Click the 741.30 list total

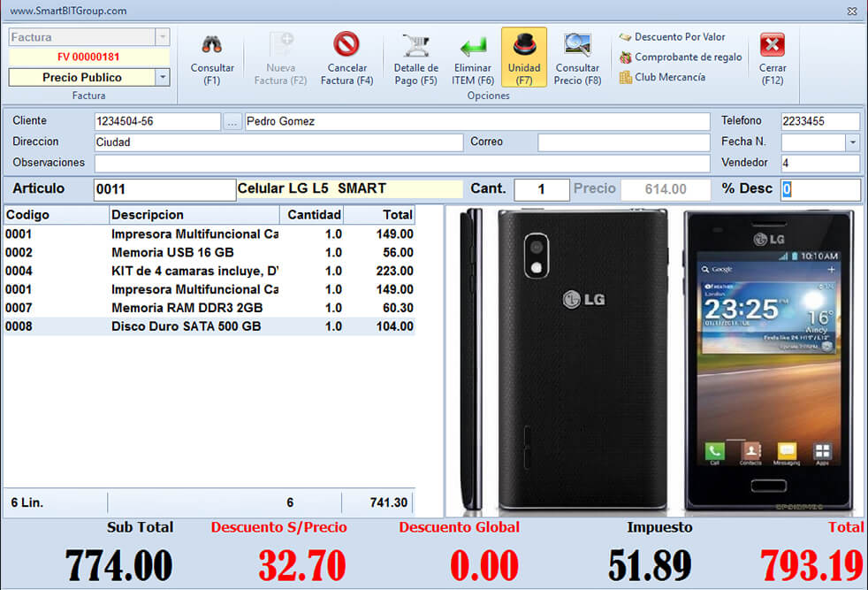(x=389, y=502)
